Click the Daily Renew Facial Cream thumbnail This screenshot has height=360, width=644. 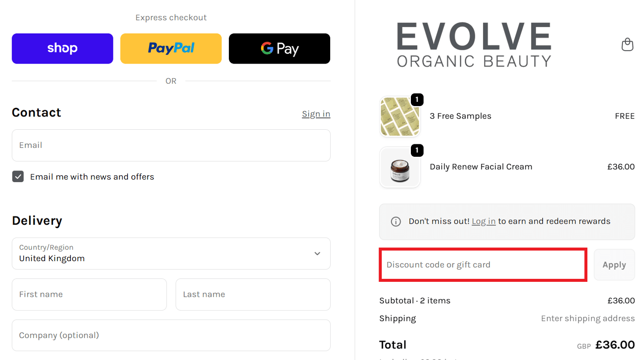coord(399,167)
